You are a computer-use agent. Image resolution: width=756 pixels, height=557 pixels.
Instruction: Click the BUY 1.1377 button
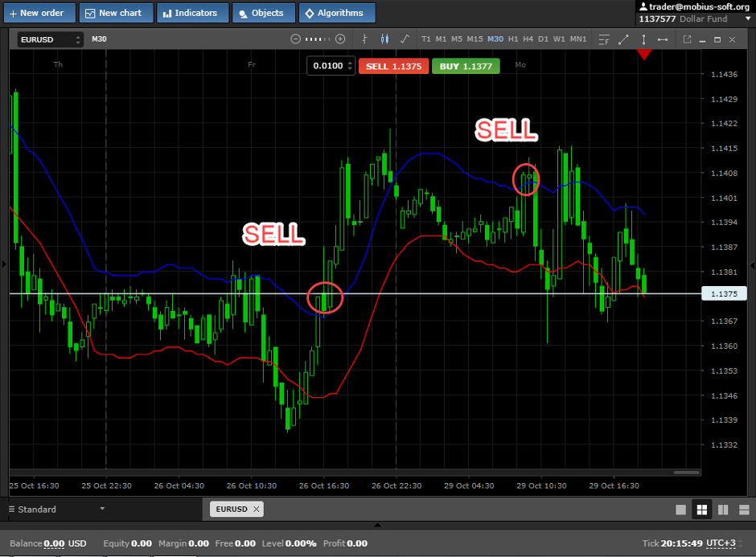pos(466,67)
